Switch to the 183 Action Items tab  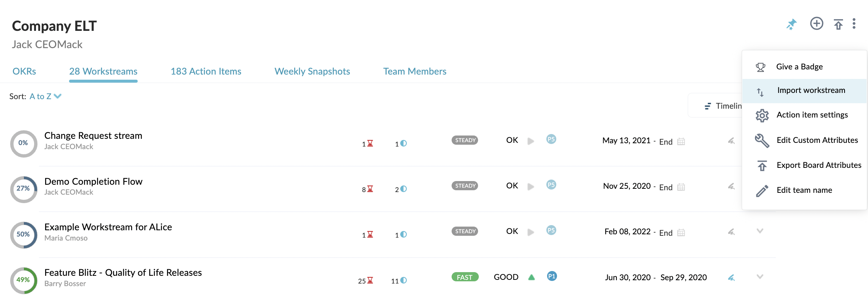(206, 71)
